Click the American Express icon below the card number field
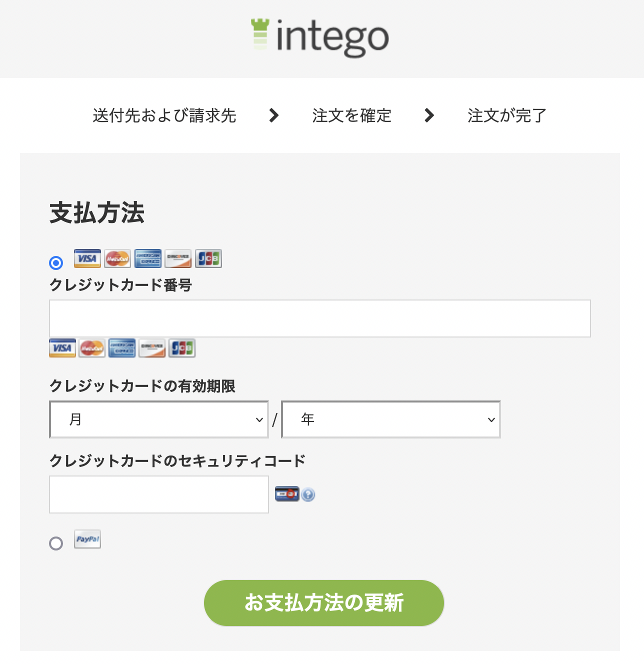Viewport: 644px width, 664px height. (x=122, y=348)
